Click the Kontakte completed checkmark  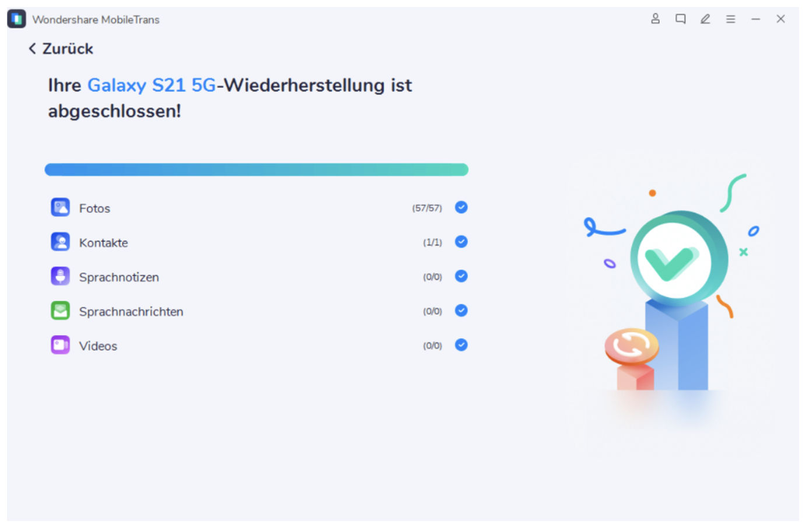(461, 241)
